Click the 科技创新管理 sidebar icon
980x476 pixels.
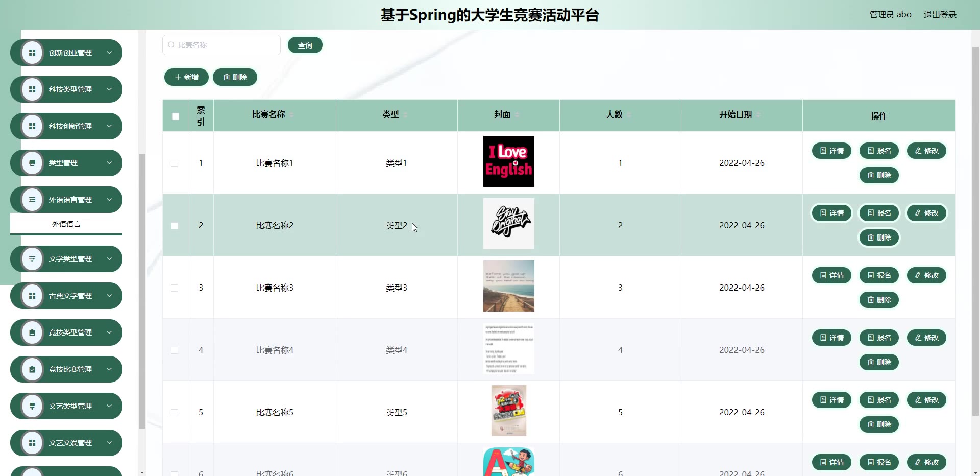32,126
